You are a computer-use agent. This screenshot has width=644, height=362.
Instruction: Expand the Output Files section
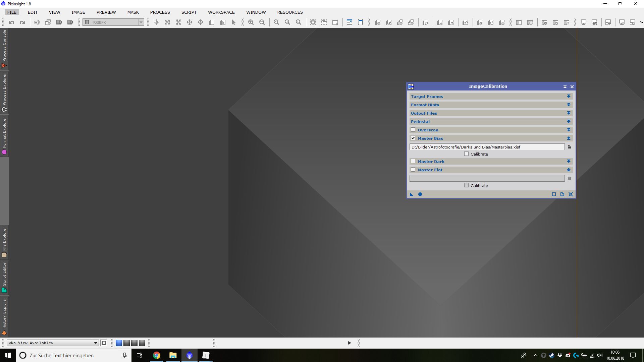click(569, 113)
